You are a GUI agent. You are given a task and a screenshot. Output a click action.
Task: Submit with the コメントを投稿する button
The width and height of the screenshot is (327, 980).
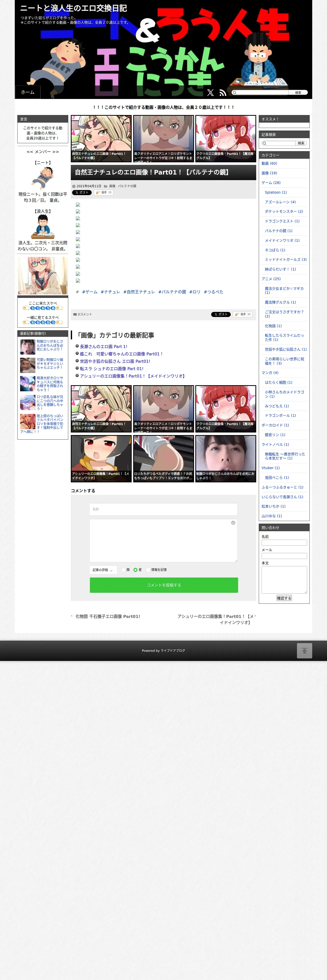point(164,585)
